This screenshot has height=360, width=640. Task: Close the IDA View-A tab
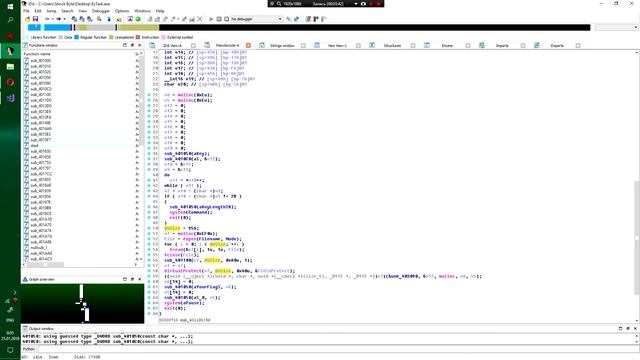193,46
